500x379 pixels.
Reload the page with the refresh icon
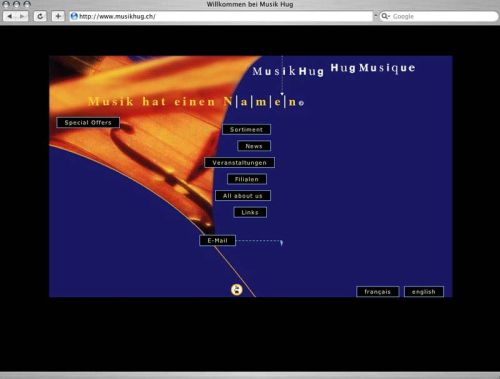pos(40,16)
